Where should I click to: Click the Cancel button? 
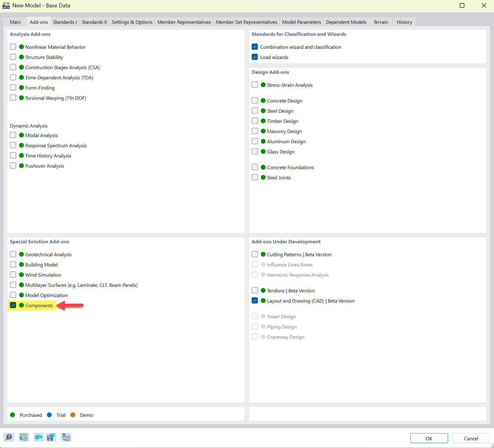471,438
